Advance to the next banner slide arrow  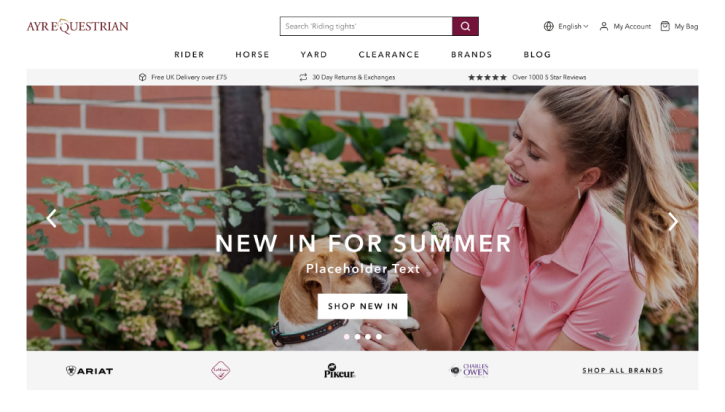pos(673,221)
